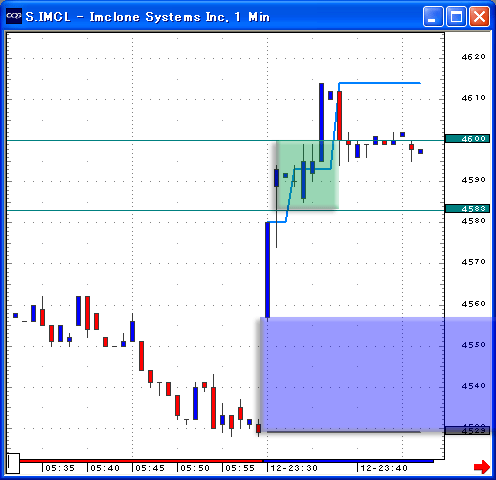
Task: Minimize the S.IMCL chart window
Action: 433,16
